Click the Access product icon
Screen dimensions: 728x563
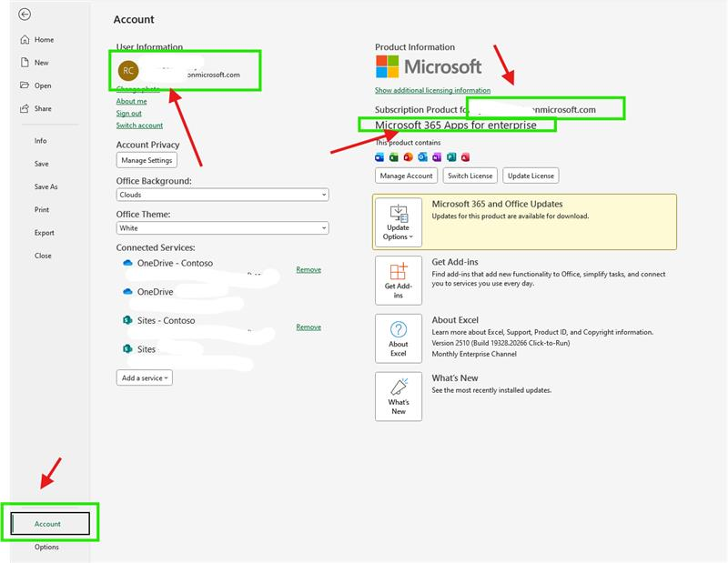click(465, 157)
